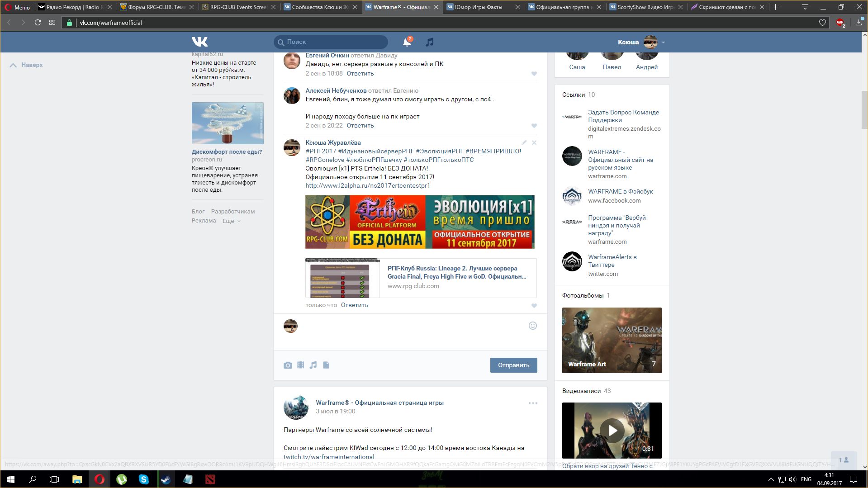Screen dimensions: 868x488
Task: Open uTorrent from taskbar
Action: 122,479
